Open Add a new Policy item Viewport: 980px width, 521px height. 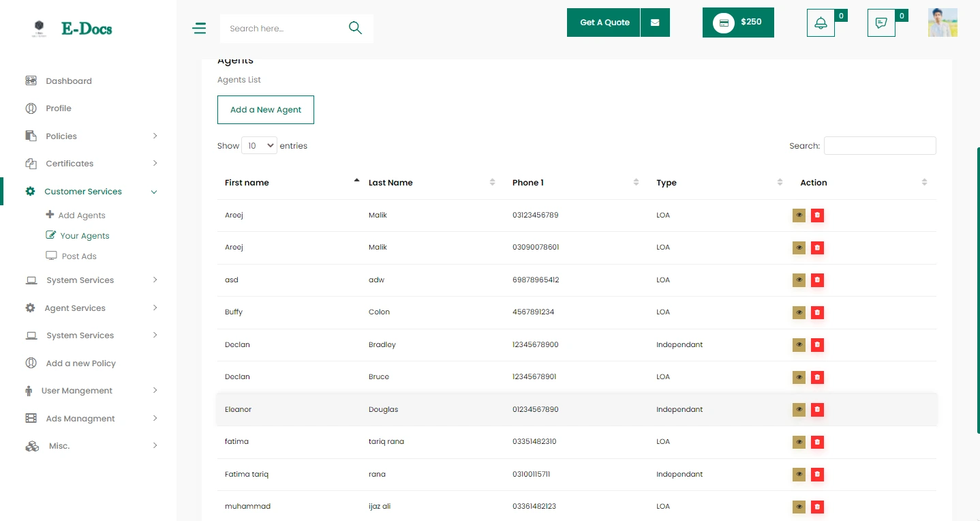coord(70,363)
